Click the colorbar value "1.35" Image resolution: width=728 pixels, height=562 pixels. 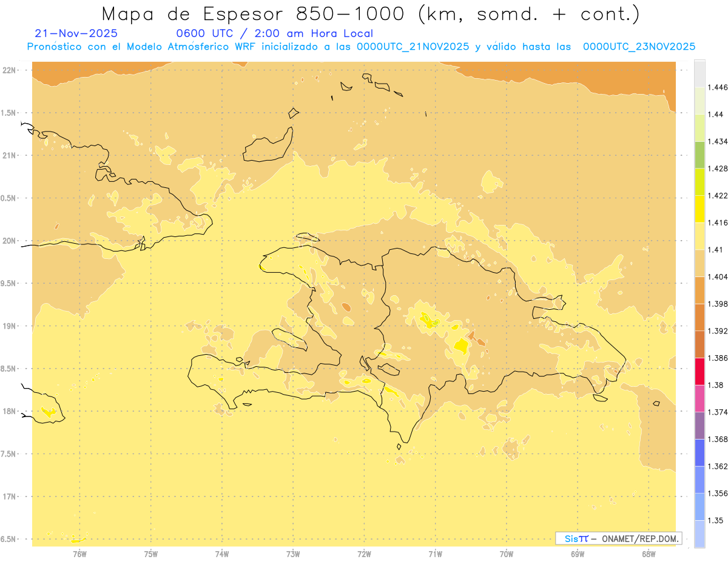point(715,520)
